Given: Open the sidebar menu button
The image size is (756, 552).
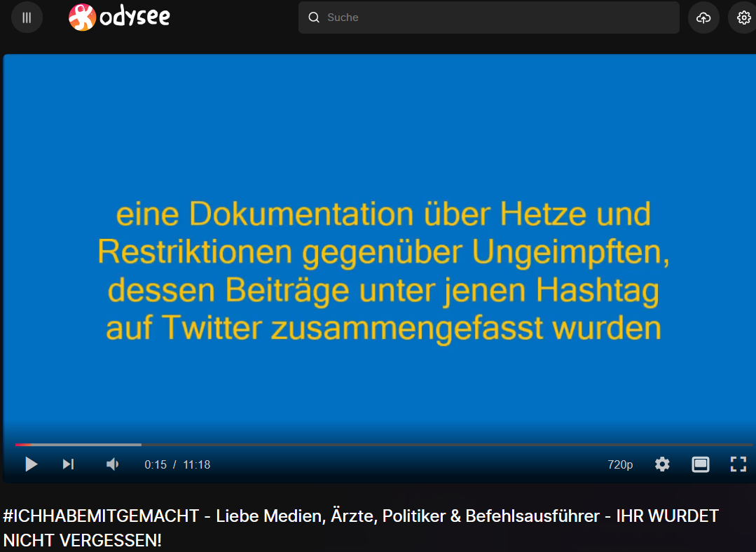Looking at the screenshot, I should pos(27,18).
